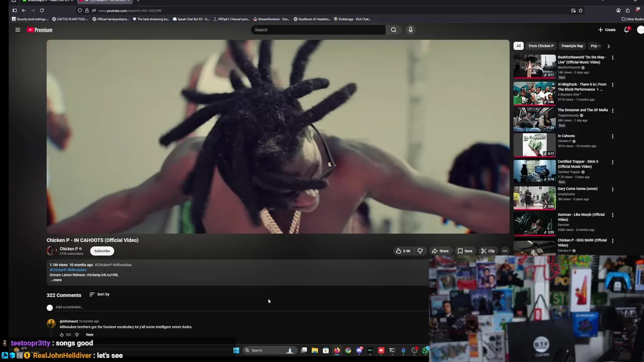Open Certified Trapper Stick It video title
Image resolution: width=644 pixels, height=362 pixels.
pos(578,164)
